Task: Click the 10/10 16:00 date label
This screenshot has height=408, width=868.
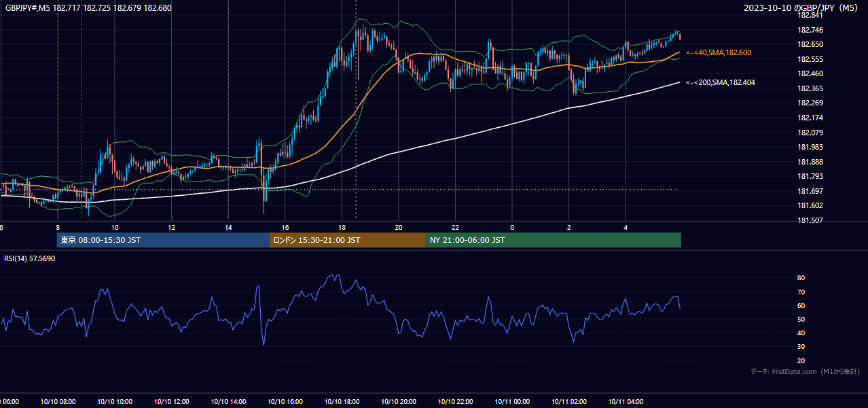Action: (x=285, y=402)
